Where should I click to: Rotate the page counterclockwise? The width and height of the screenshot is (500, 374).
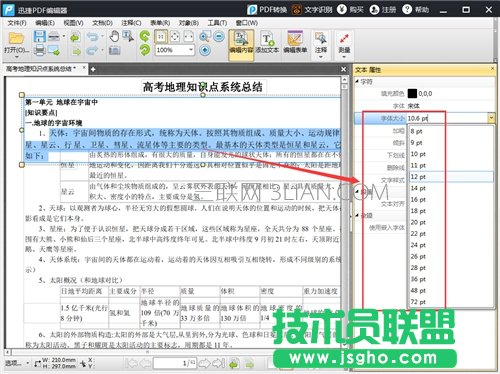[x=145, y=36]
